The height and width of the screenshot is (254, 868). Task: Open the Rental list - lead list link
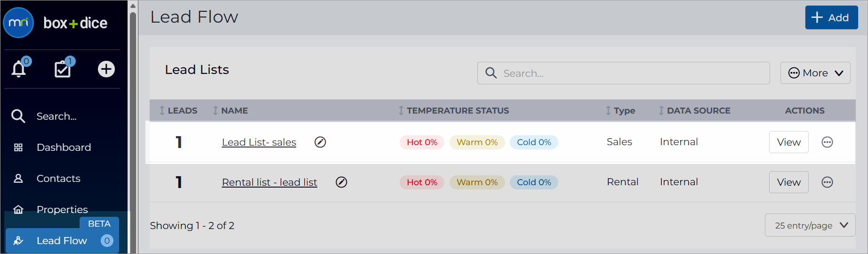pos(270,182)
